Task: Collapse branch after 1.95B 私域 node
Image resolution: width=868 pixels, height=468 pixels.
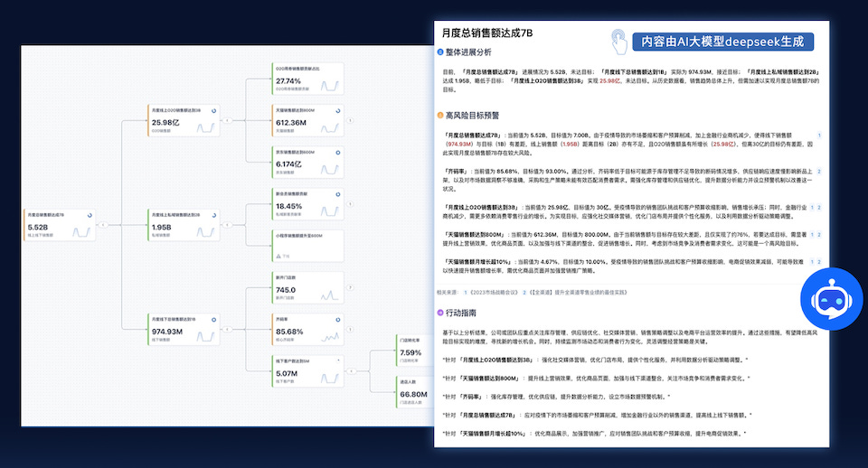Action: click(x=227, y=225)
